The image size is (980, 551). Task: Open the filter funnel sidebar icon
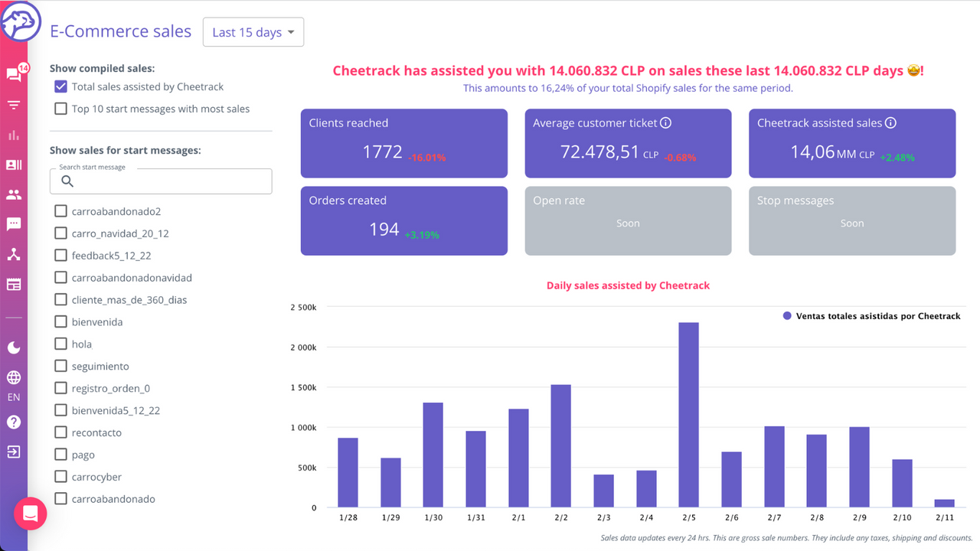14,105
